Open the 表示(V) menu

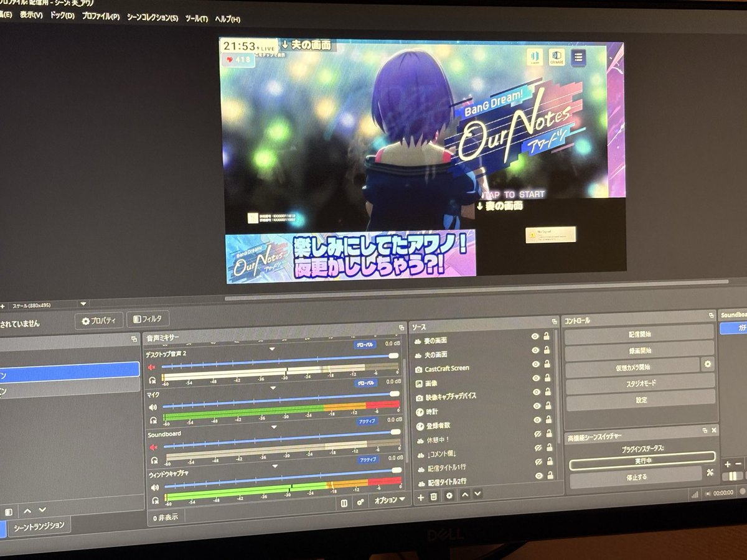pos(31,14)
